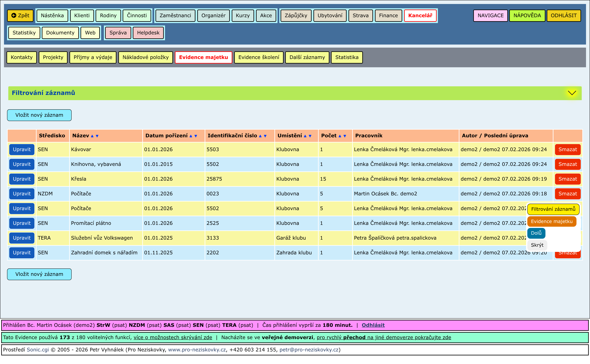Sort Počet column ascending with up arrow

point(340,136)
